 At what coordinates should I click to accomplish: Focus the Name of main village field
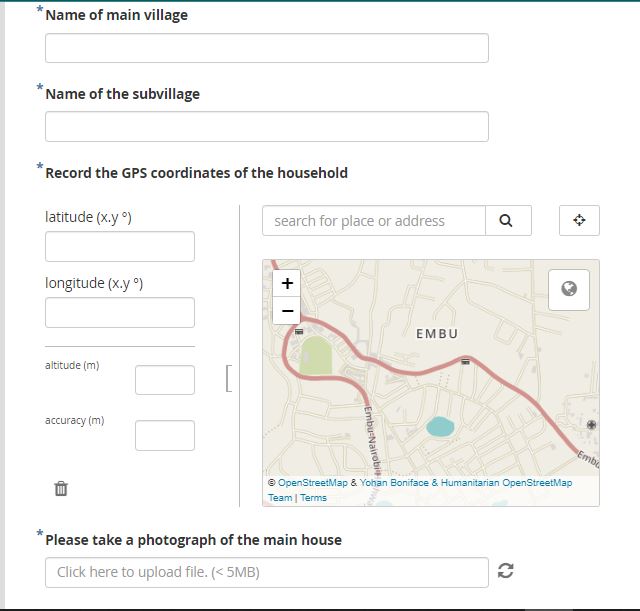(x=267, y=48)
